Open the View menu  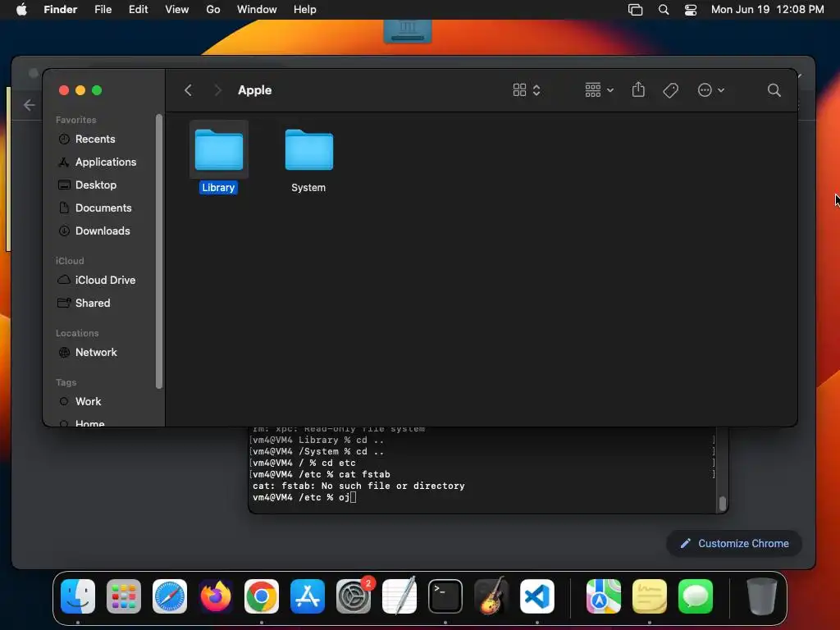177,9
